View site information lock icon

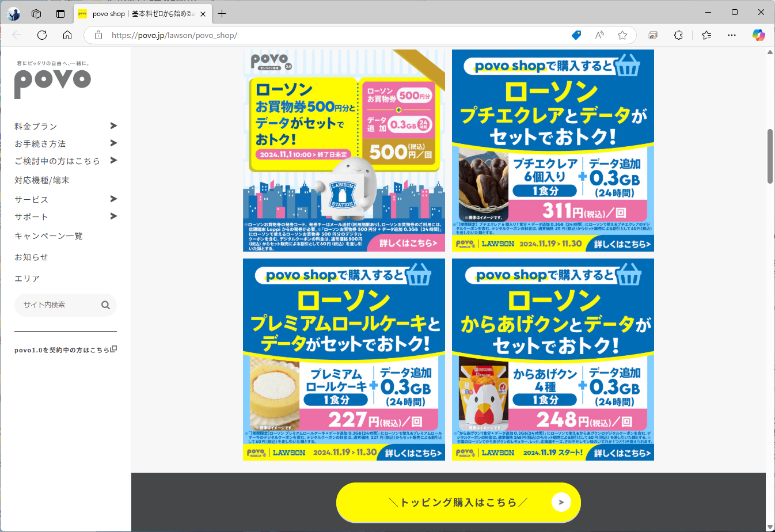[98, 35]
